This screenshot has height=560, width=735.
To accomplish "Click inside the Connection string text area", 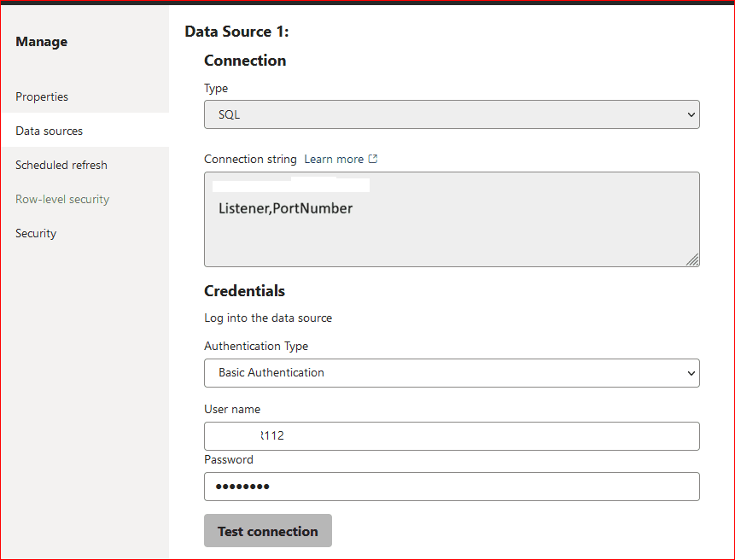I will pos(451,230).
